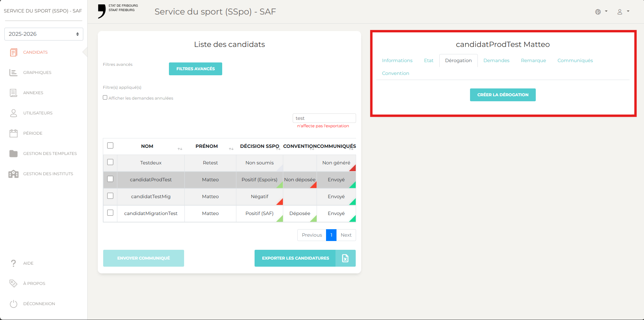Open the Utilisateurs person icon

coord(13,113)
